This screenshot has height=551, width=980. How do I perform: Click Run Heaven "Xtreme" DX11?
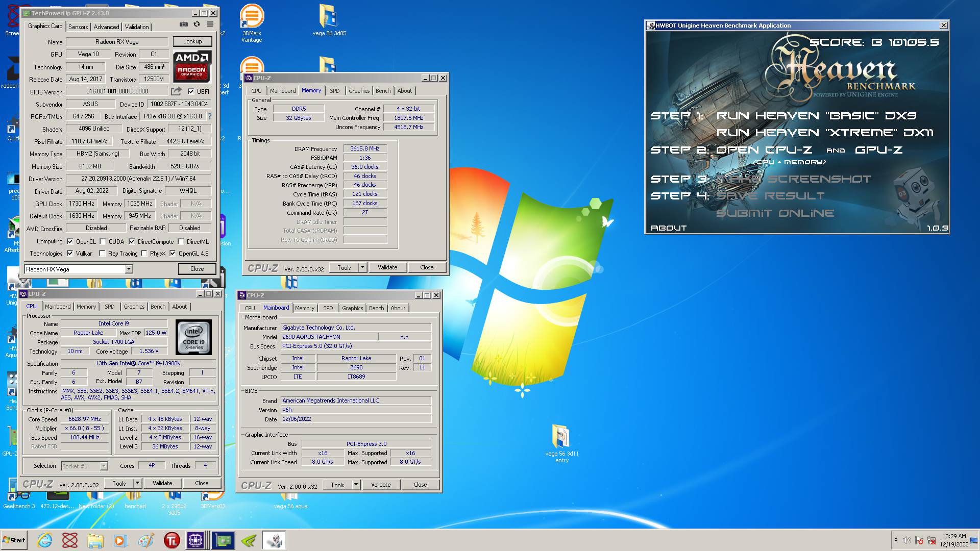click(825, 133)
